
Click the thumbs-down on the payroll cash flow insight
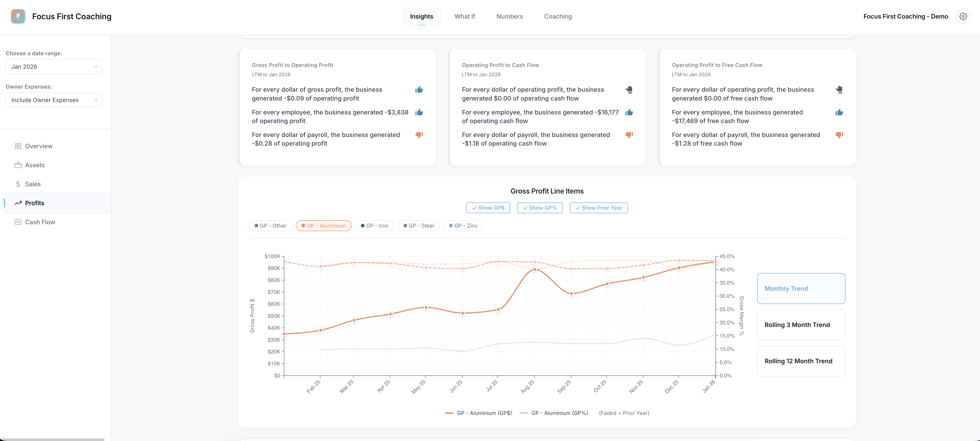(x=629, y=135)
